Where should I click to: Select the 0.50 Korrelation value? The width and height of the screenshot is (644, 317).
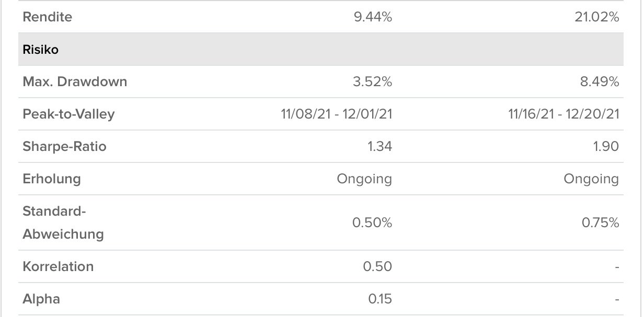click(377, 266)
